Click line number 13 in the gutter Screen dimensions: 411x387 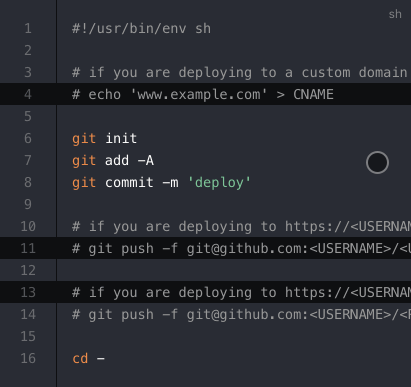click(x=28, y=292)
